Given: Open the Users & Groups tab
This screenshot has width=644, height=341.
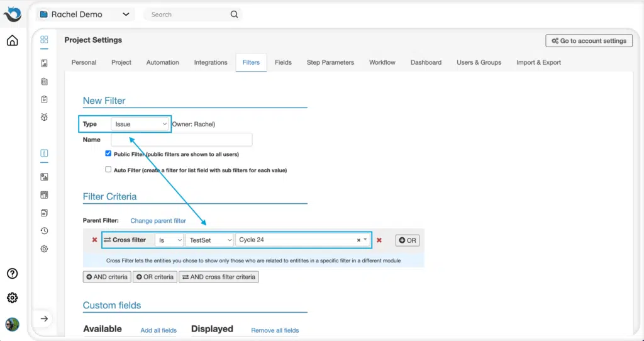Looking at the screenshot, I should pos(479,62).
